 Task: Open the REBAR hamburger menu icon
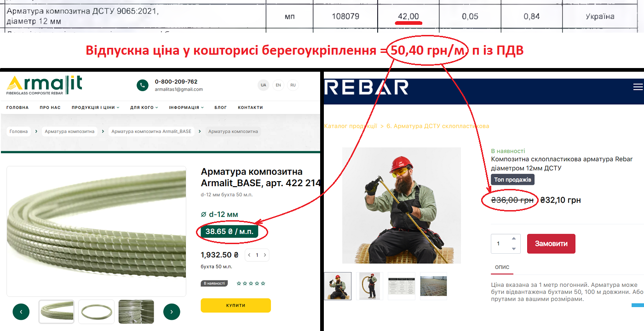pos(638,87)
